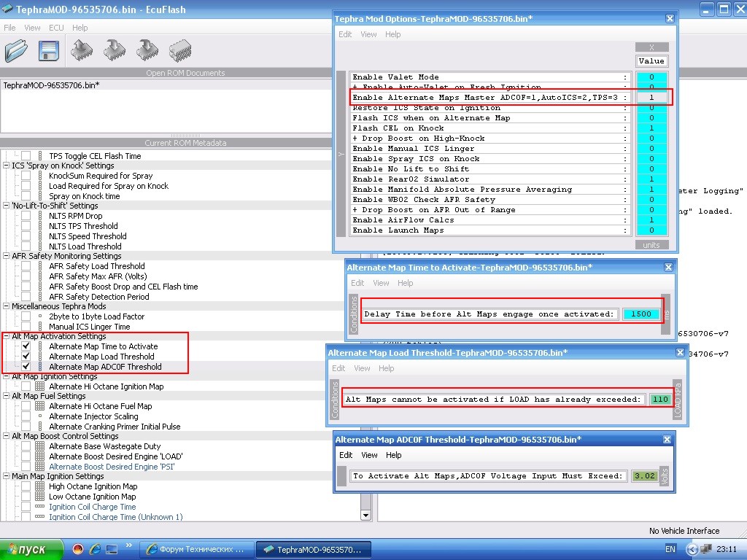
Task: Uncheck the Alternate Map ADC0F Threshold checkbox
Action: (26, 367)
